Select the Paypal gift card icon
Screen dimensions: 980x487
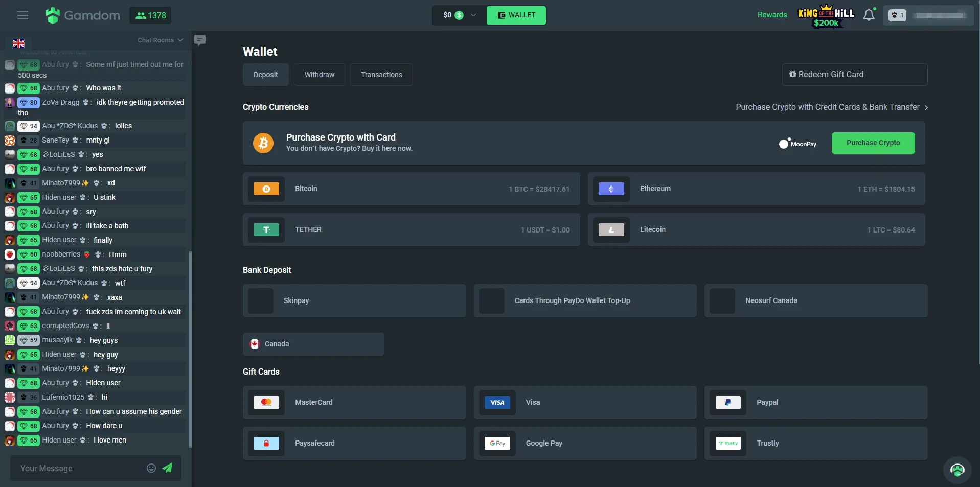click(728, 403)
